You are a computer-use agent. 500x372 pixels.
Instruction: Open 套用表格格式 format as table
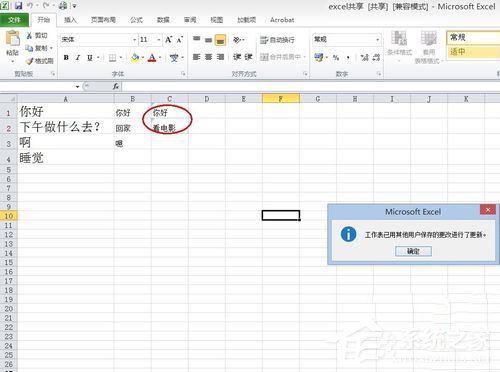[429, 46]
